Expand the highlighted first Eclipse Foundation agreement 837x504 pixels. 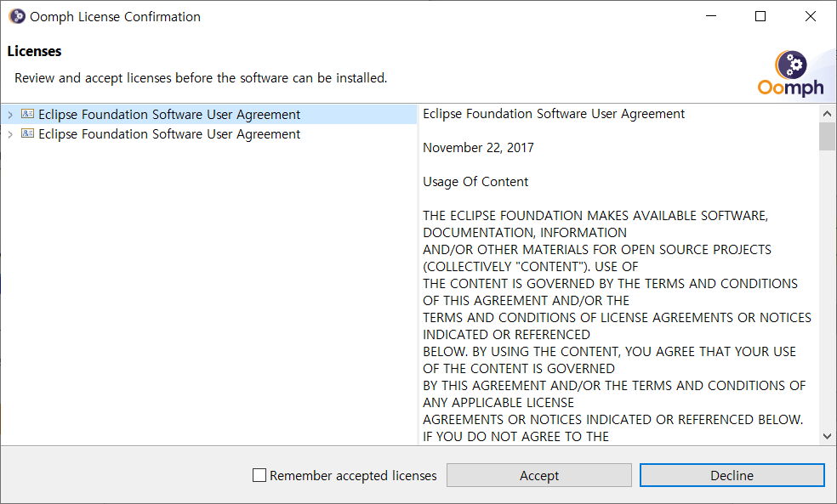[10, 115]
